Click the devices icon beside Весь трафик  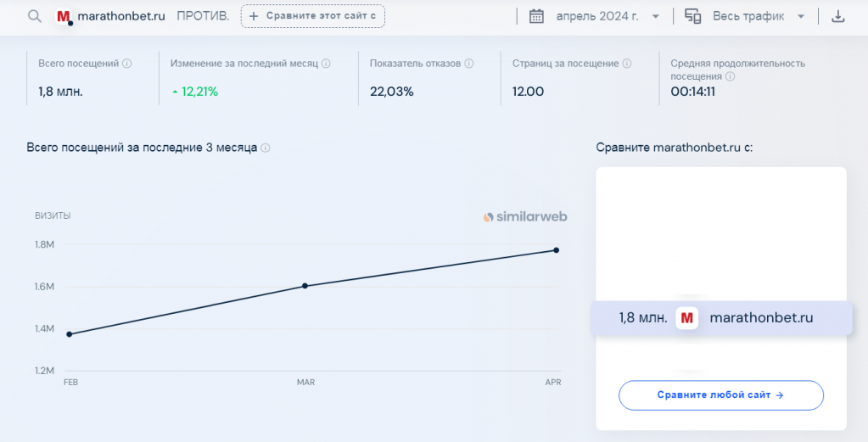[x=693, y=16]
